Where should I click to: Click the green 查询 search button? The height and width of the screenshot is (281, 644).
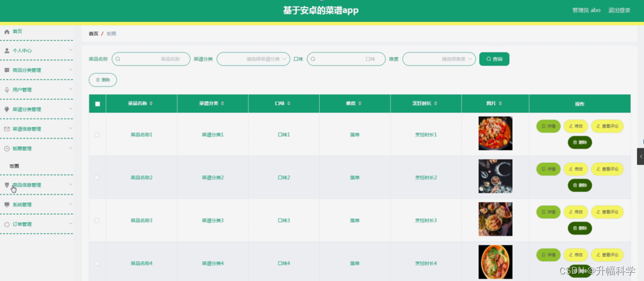tap(494, 59)
